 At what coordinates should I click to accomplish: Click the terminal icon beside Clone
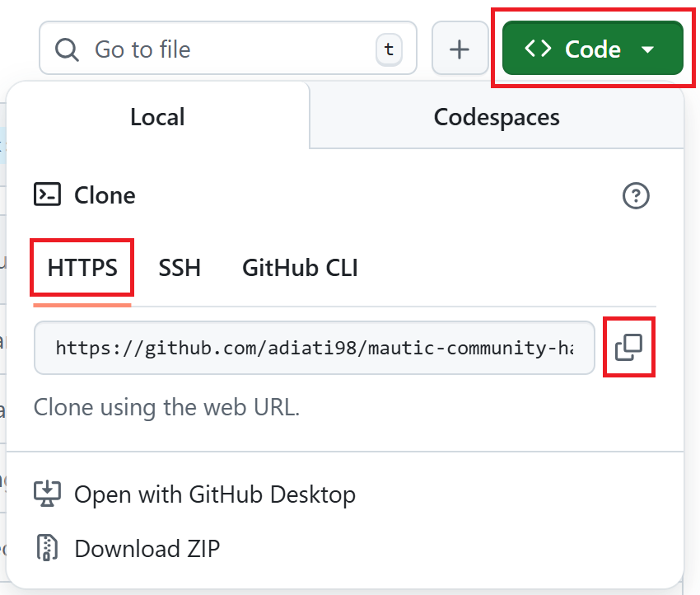point(47,195)
